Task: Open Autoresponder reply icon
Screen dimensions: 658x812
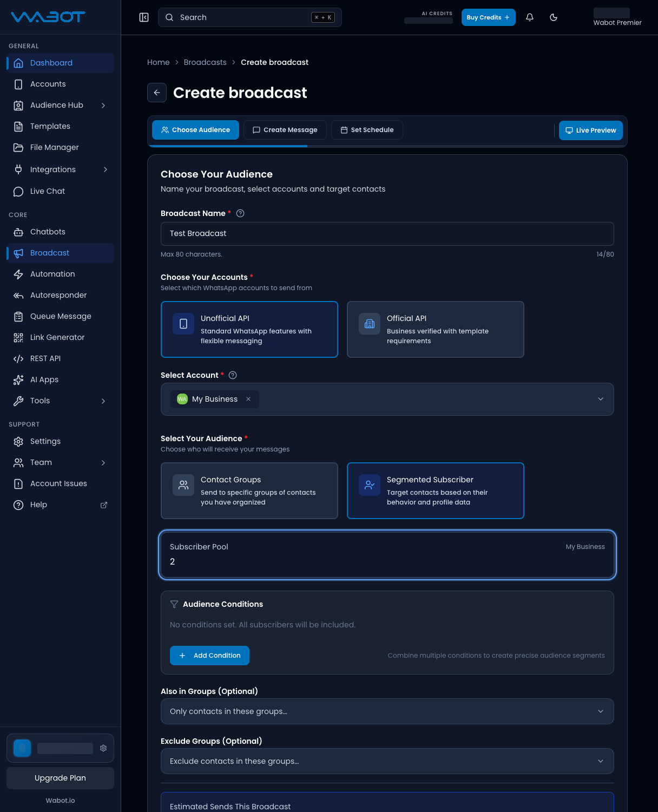Action: tap(18, 295)
